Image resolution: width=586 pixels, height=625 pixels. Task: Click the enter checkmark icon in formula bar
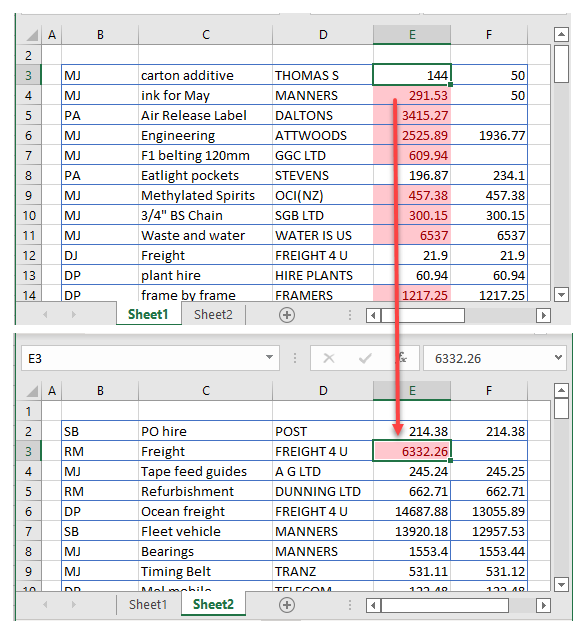click(365, 358)
